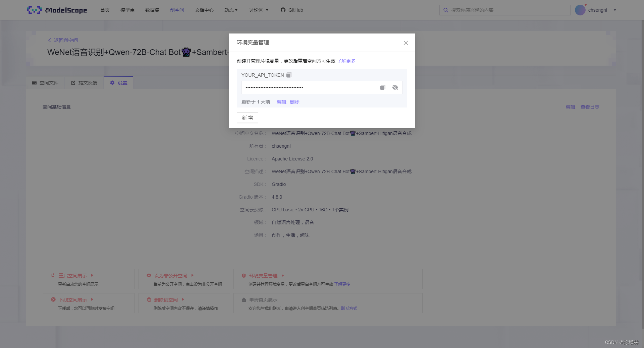
Task: Click the trash icon beside 删除创空间
Action: click(149, 299)
